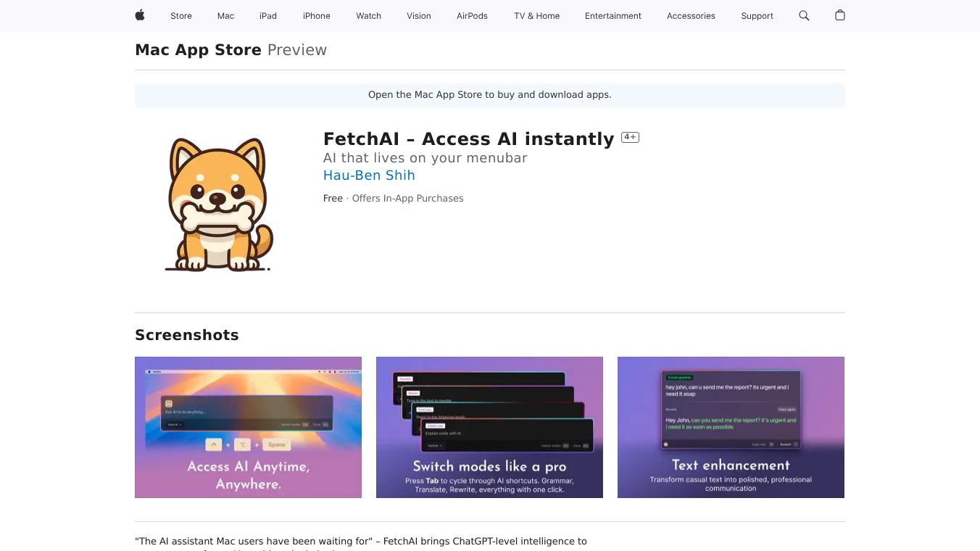Image resolution: width=980 pixels, height=551 pixels.
Task: Click the FetchAI Shiba dog app icon
Action: [x=219, y=204]
